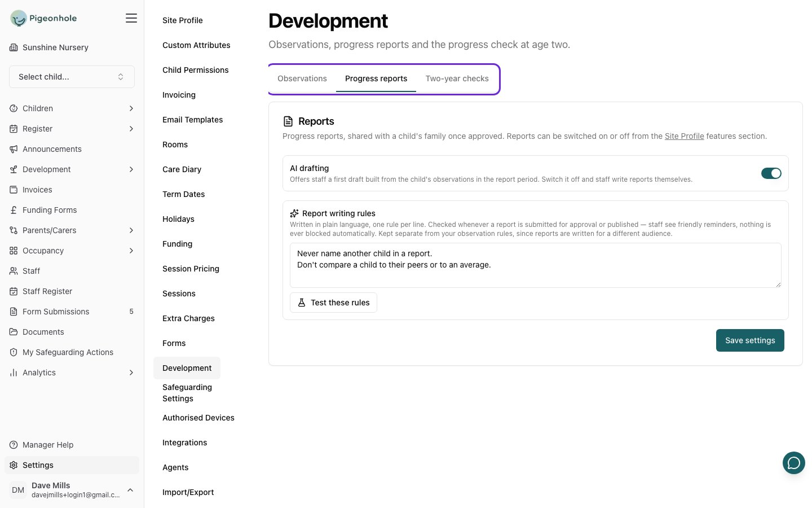This screenshot has width=812, height=508.
Task: Click the Save settings button
Action: point(750,340)
